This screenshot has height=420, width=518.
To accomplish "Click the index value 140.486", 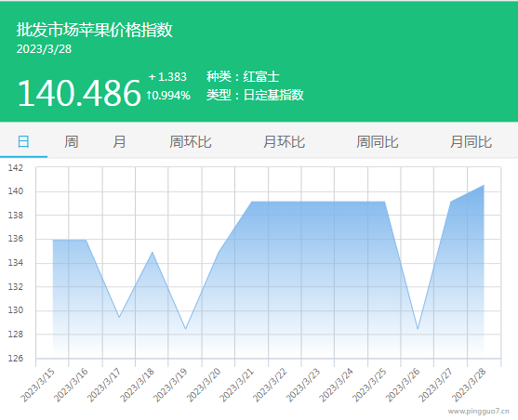I will coord(79,93).
